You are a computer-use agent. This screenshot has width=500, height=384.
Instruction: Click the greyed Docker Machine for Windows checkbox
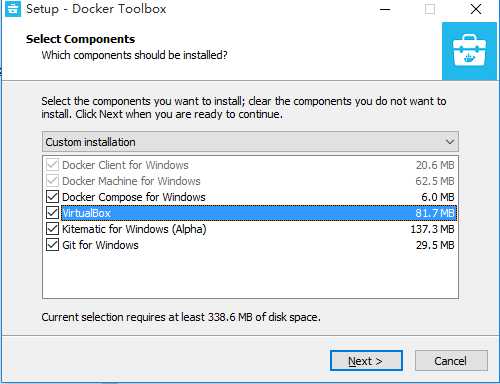(52, 181)
